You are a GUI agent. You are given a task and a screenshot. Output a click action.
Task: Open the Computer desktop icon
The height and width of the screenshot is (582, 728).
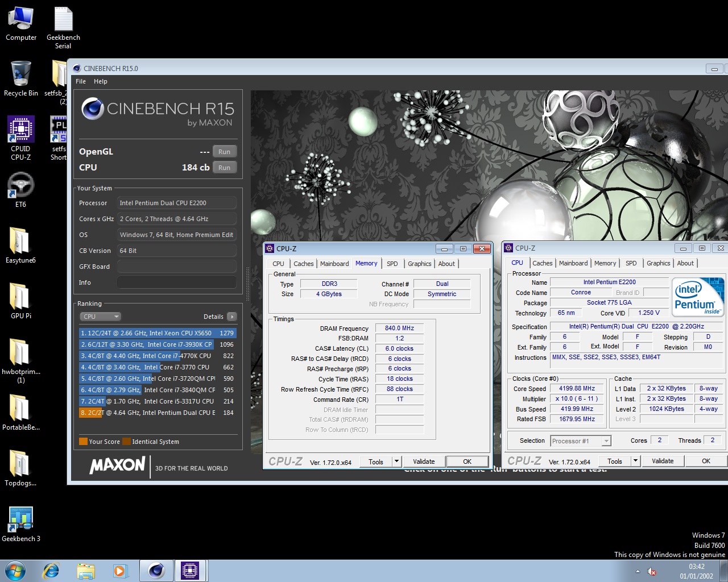21,24
